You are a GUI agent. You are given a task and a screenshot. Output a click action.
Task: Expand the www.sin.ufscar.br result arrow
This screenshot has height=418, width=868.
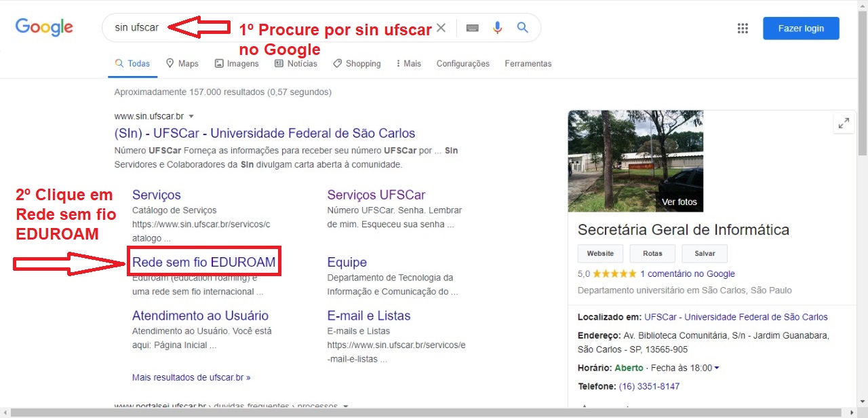tap(191, 117)
